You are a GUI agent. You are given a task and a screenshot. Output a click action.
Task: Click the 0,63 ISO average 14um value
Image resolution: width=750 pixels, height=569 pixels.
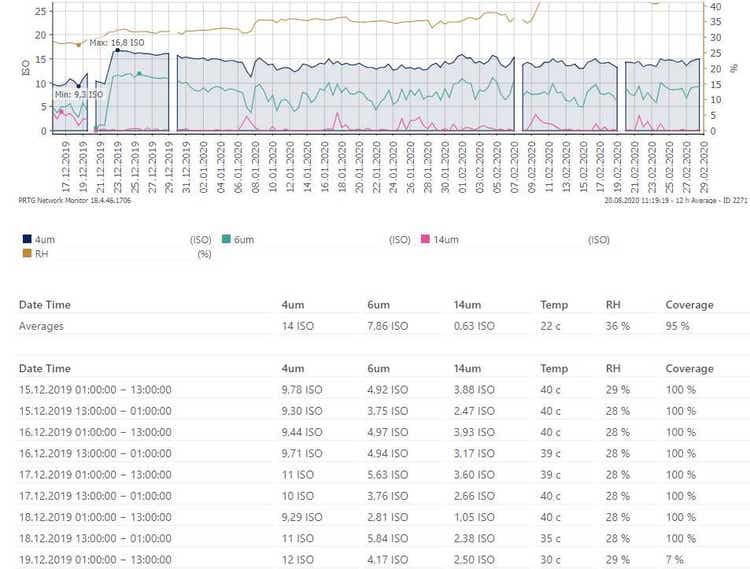point(473,326)
